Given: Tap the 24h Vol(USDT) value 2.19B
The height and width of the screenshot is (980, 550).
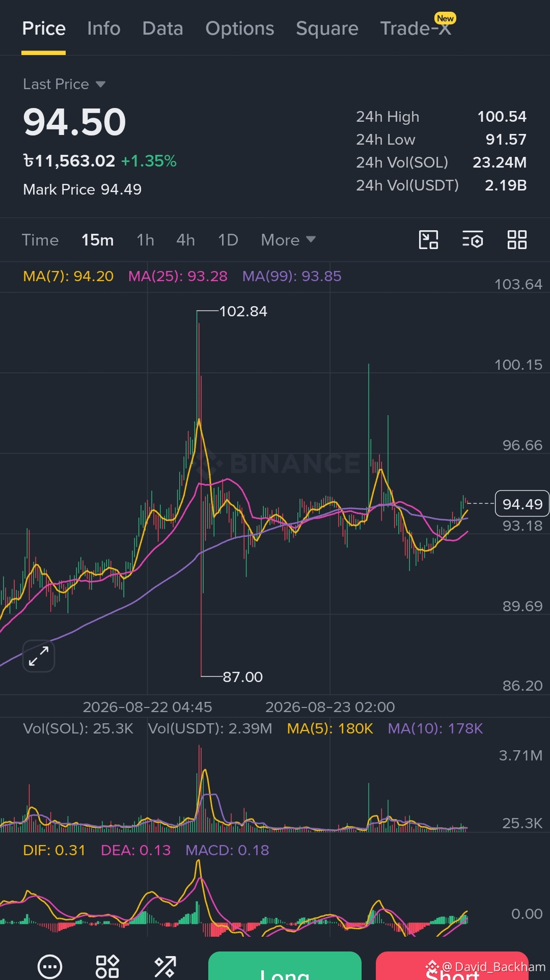Looking at the screenshot, I should (x=506, y=185).
